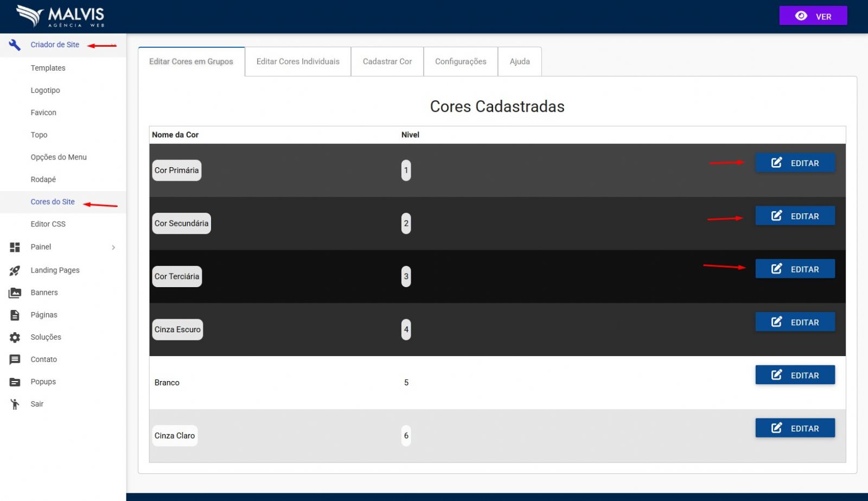Expand the Painel submenu chevron
The image size is (868, 501).
point(113,248)
